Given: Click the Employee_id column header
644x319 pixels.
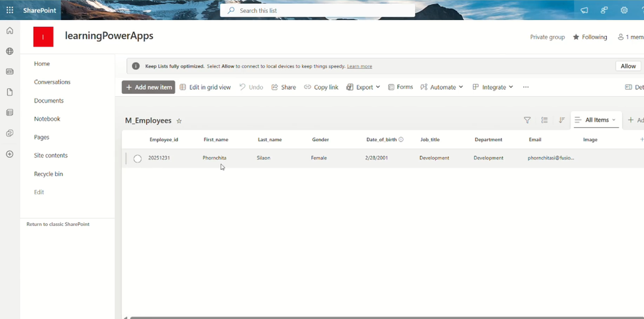Looking at the screenshot, I should click(164, 140).
